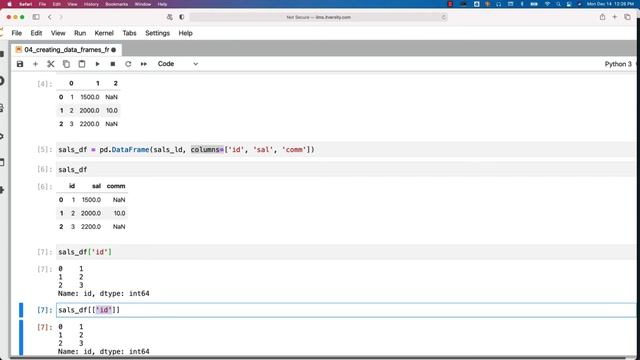The height and width of the screenshot is (360, 640).
Task: Click the [4]: output prompt label
Action: [45, 84]
